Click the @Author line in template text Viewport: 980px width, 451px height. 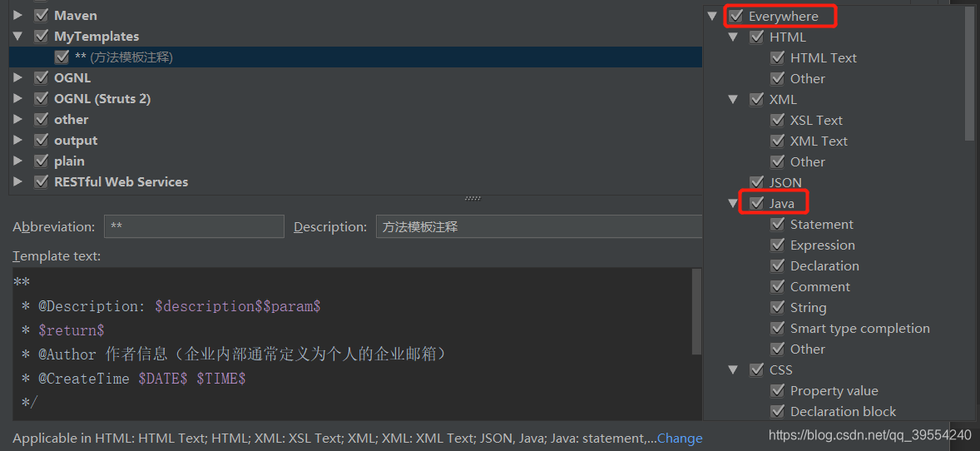[x=235, y=354]
